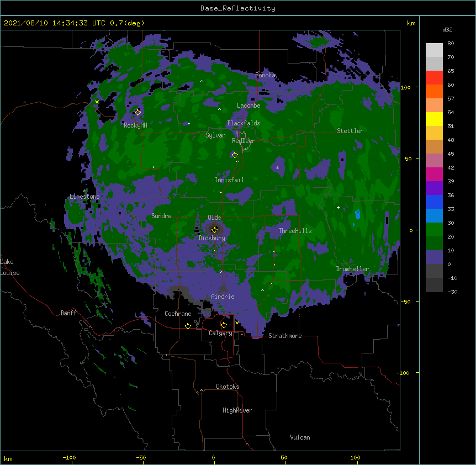The width and height of the screenshot is (476, 465).
Task: Pick the yellow 51-54 dBZ legend color
Action: (434, 119)
